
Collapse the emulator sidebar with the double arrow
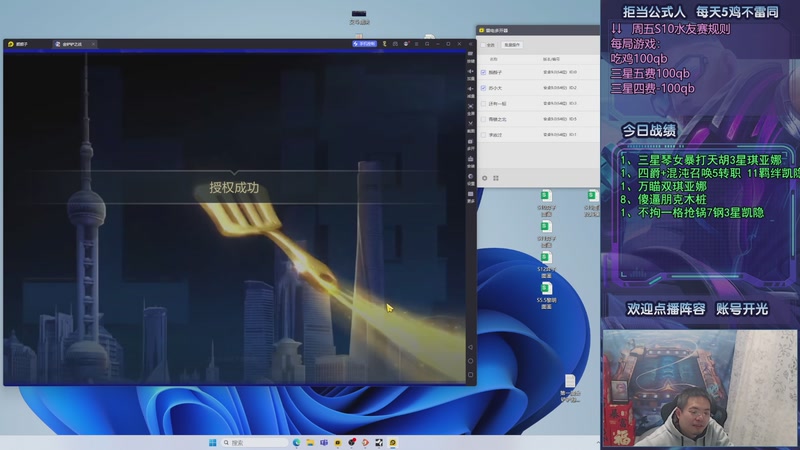pos(470,44)
